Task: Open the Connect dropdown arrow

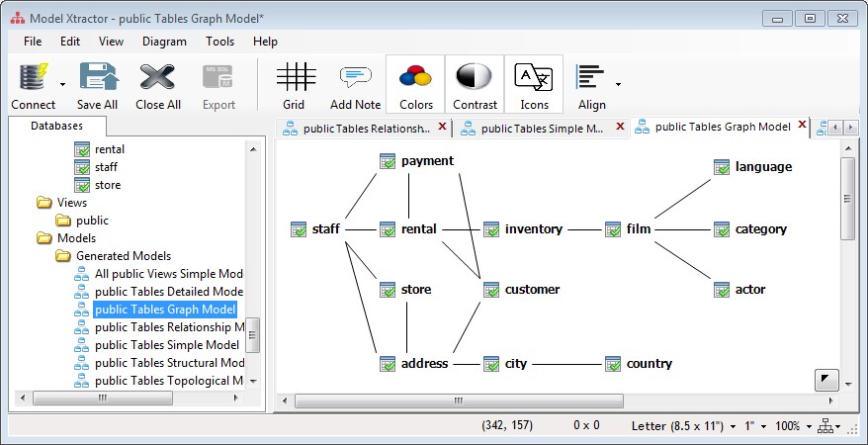Action: (x=63, y=84)
